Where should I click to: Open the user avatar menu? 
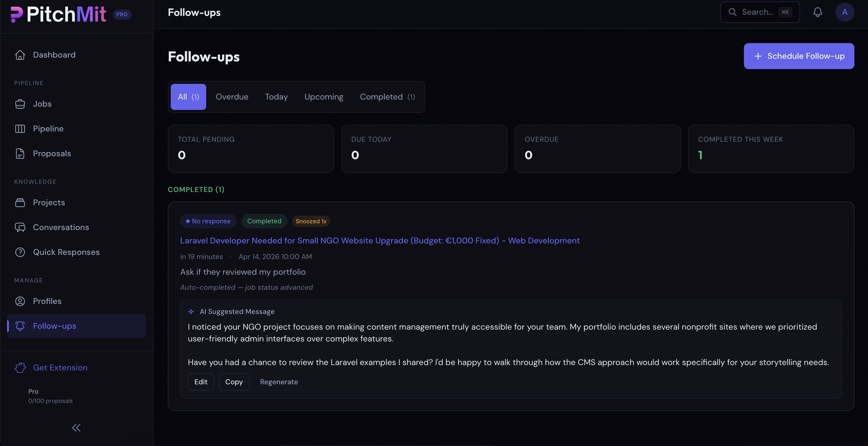[x=844, y=12]
